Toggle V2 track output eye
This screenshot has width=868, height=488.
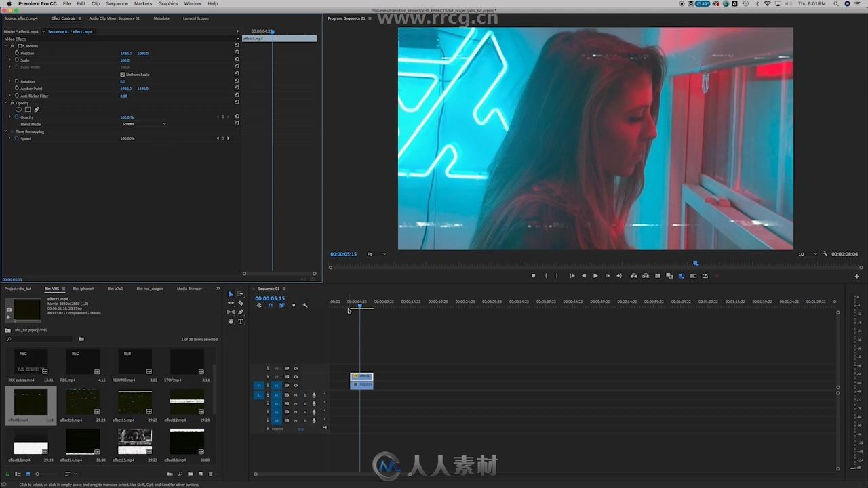point(296,377)
